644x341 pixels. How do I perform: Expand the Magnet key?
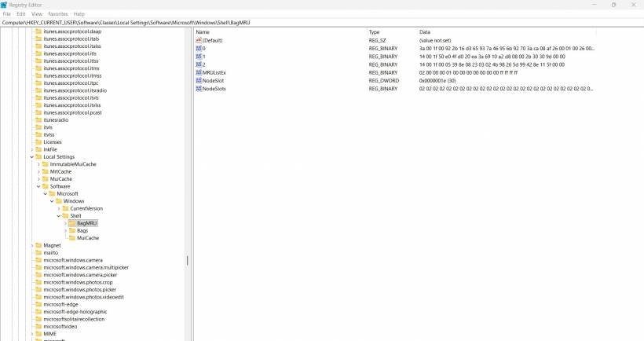[x=32, y=245]
